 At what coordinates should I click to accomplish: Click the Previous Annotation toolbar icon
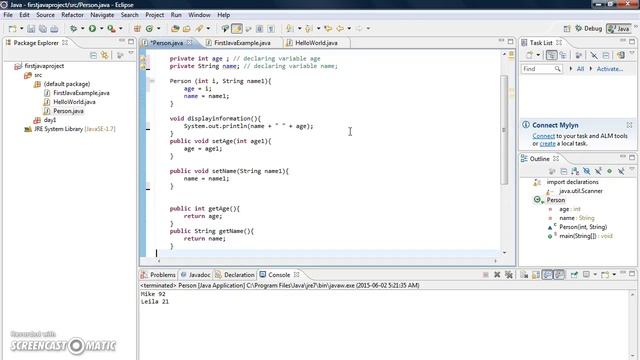point(309,29)
